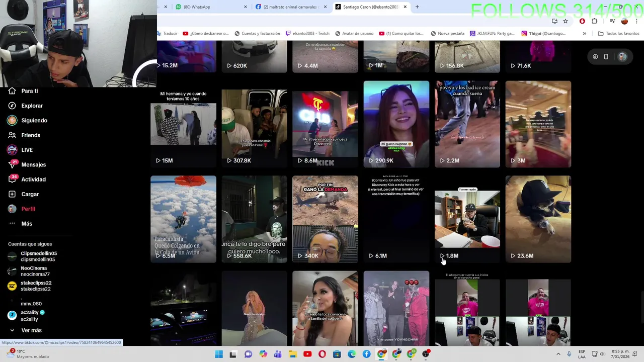Open the Paracaidista video with 6.5M views
The width and height of the screenshot is (644, 362).
pos(183,219)
